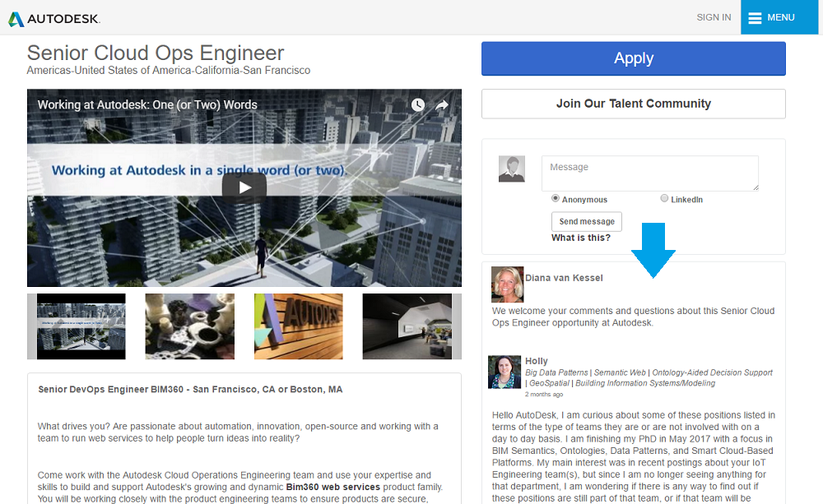The height and width of the screenshot is (504, 823).
Task: Click the blue Apply button
Action: (634, 58)
